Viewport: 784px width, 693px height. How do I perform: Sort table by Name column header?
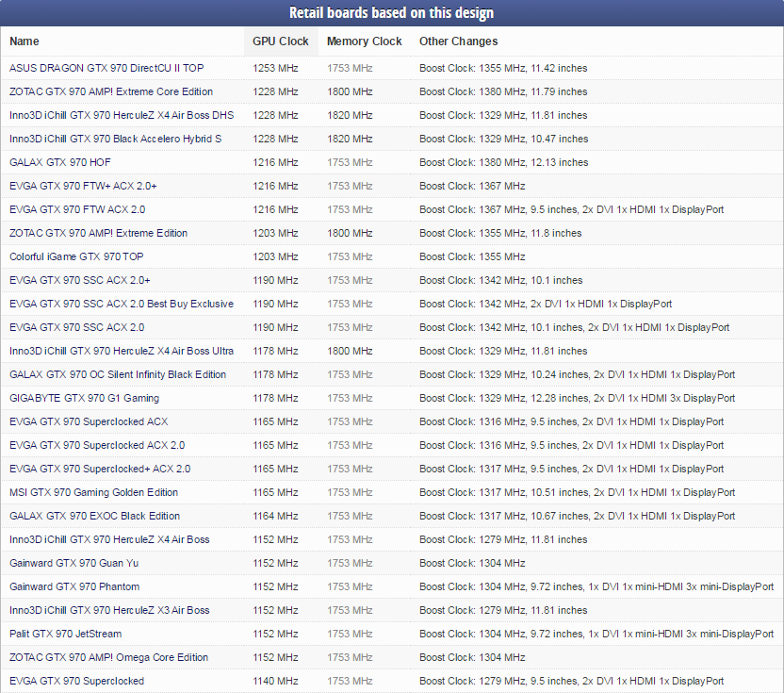pos(24,41)
